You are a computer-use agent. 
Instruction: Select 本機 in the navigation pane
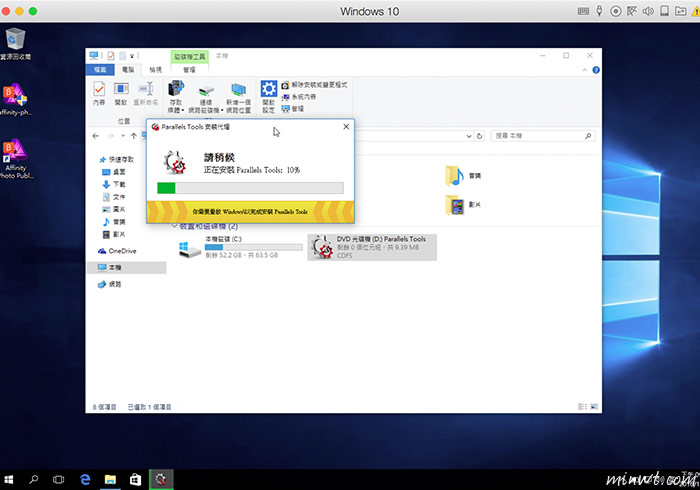coord(127,267)
